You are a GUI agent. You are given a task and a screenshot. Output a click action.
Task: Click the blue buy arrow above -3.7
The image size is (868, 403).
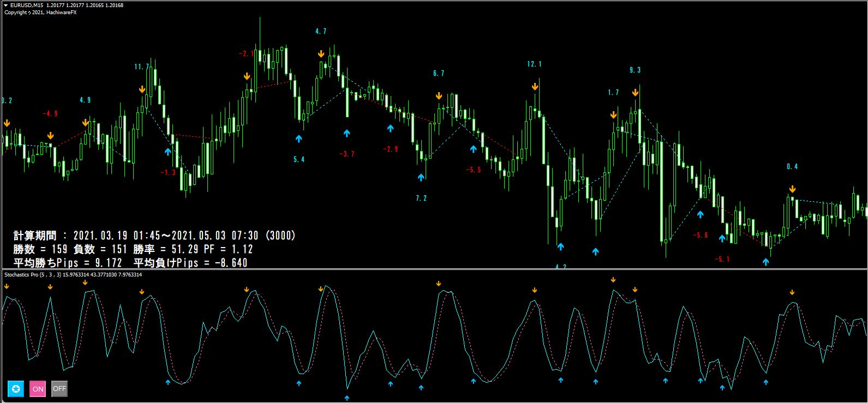pos(346,133)
